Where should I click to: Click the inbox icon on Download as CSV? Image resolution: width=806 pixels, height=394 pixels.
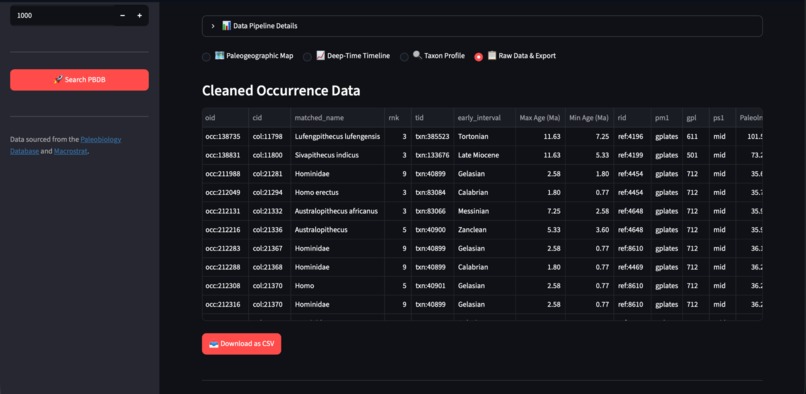click(214, 344)
